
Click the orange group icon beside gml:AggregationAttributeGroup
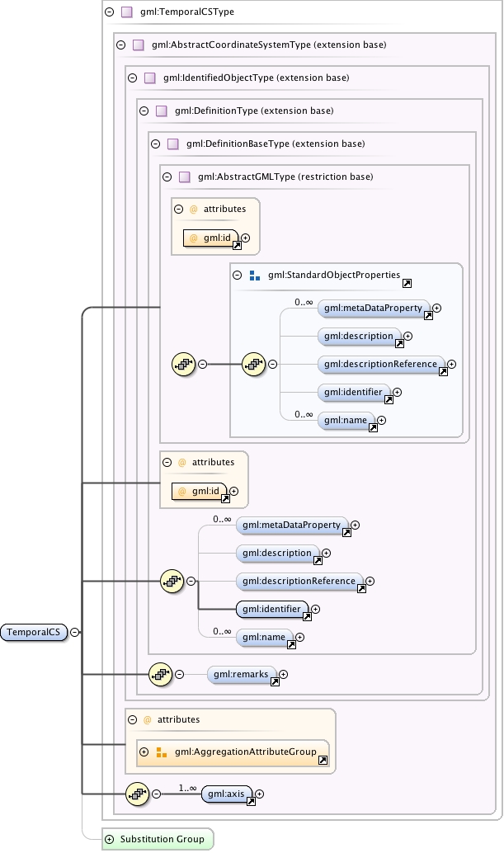tap(162, 752)
